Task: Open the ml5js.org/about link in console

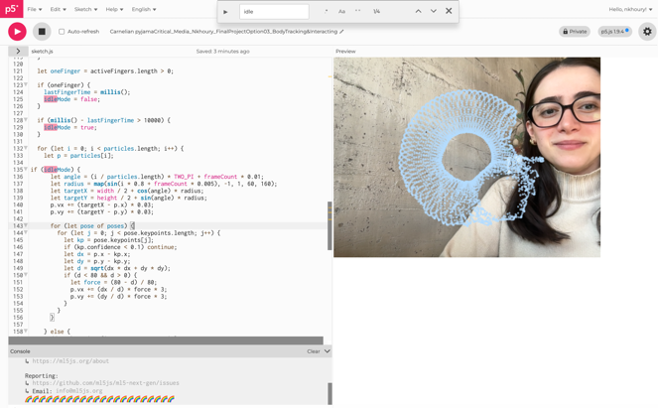Action: click(x=71, y=361)
